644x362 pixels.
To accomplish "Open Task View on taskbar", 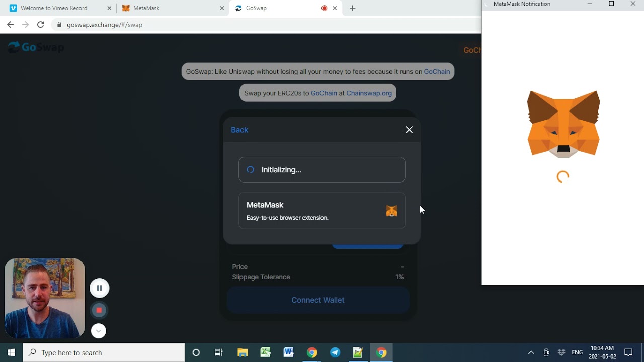I will [x=219, y=352].
